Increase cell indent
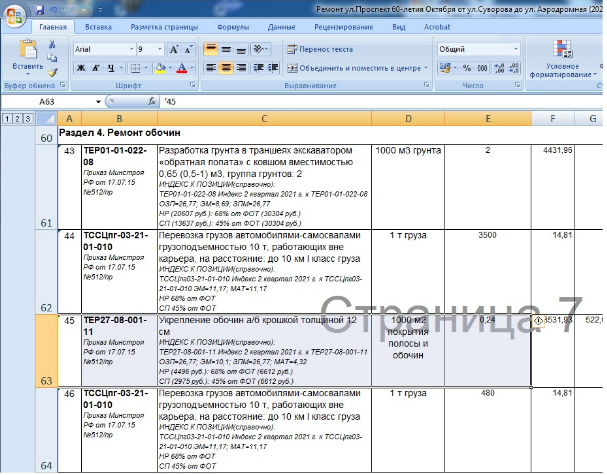Viewport: 607px width, 475px height. [273, 68]
